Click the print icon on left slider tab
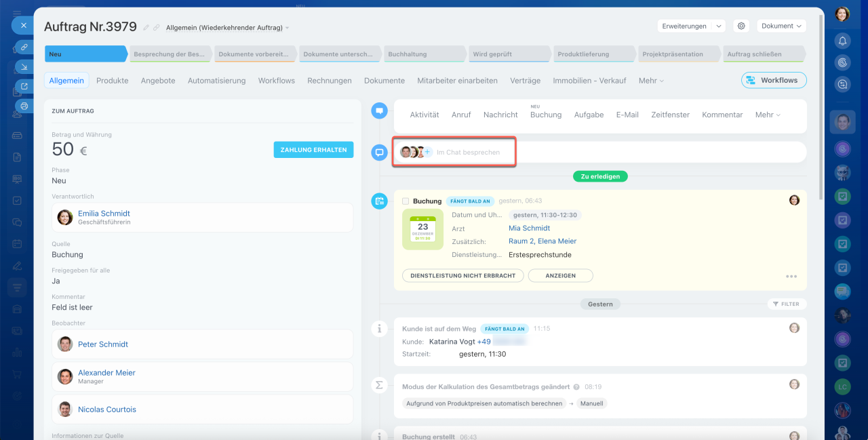Viewport: 868px width, 440px height. [24, 106]
